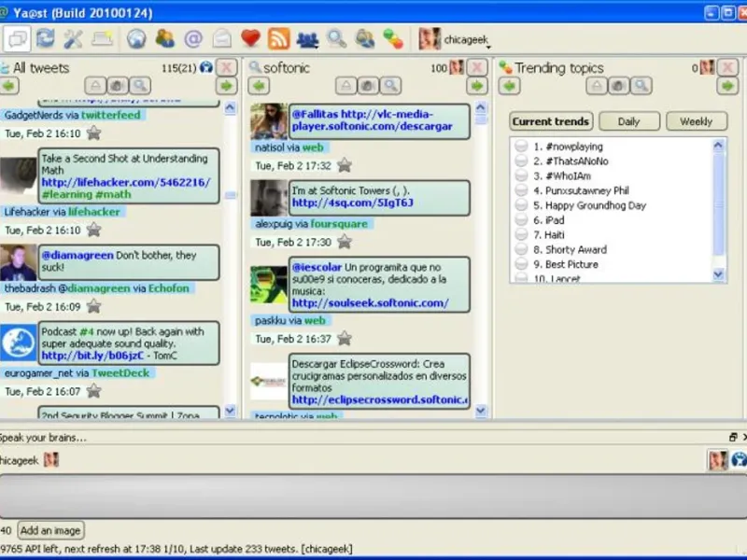Open settings with the wrench tools icon
747x560 pixels.
pos(74,38)
